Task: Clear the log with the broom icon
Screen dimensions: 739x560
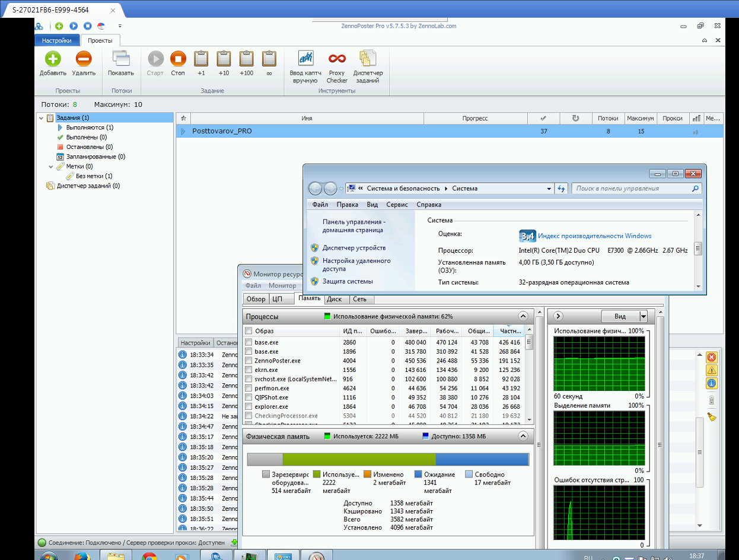Action: [712, 416]
